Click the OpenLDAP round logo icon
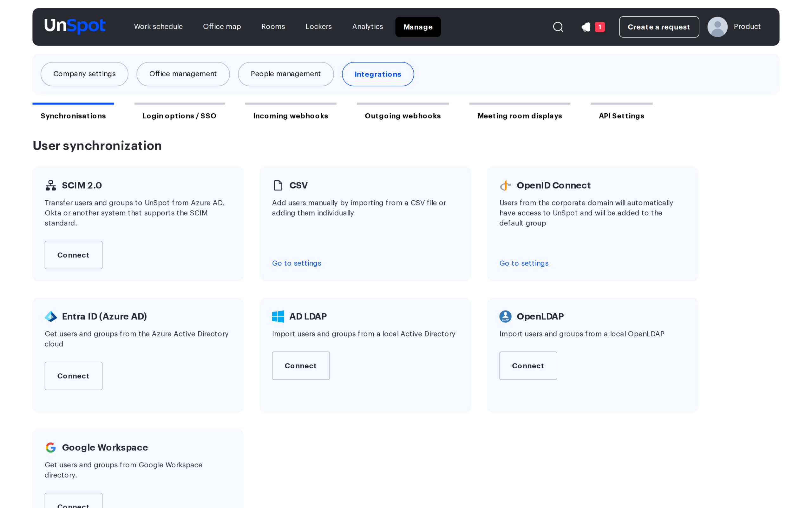 [505, 317]
